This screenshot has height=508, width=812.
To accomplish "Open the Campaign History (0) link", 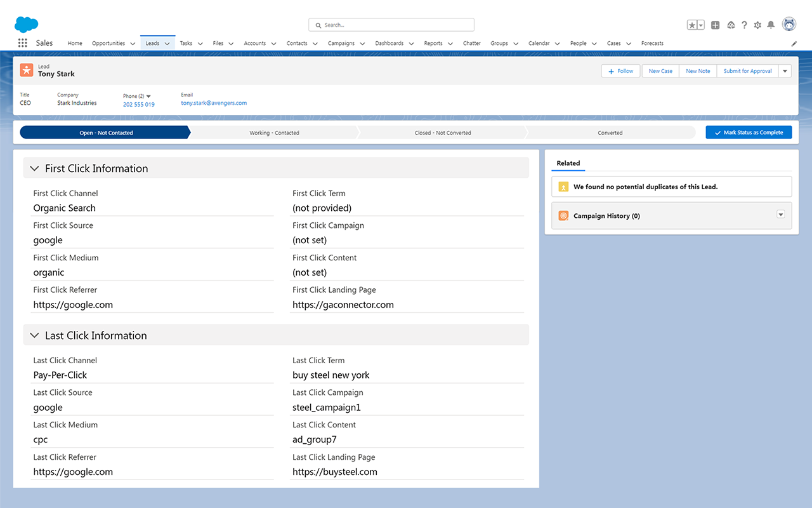I will tap(606, 216).
